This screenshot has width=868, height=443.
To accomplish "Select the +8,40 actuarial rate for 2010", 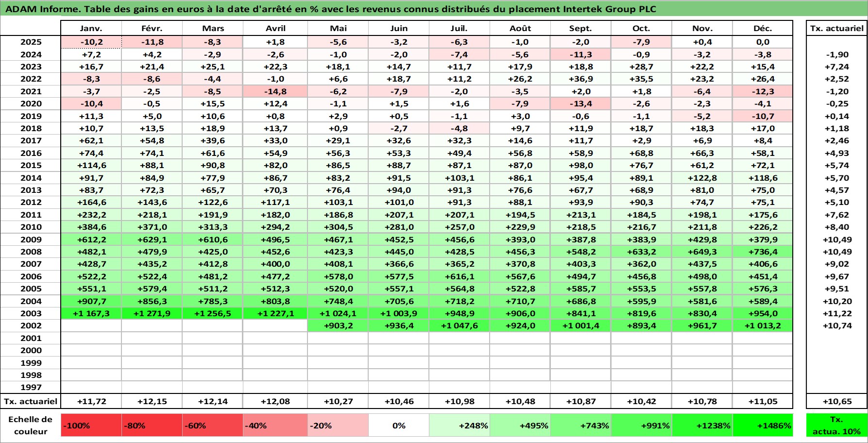I will (836, 227).
